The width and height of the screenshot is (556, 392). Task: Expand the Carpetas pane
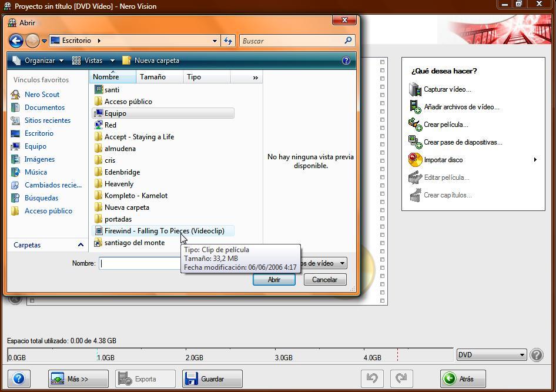point(48,245)
